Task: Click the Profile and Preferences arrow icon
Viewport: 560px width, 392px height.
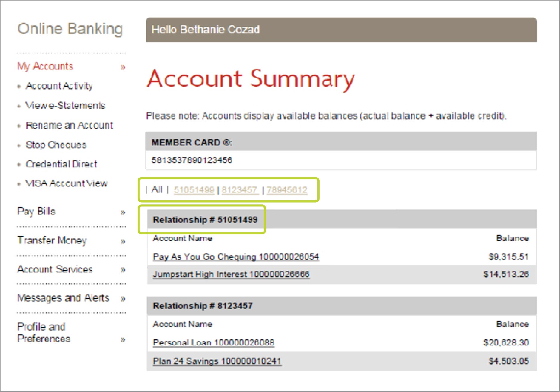Action: coord(123,340)
